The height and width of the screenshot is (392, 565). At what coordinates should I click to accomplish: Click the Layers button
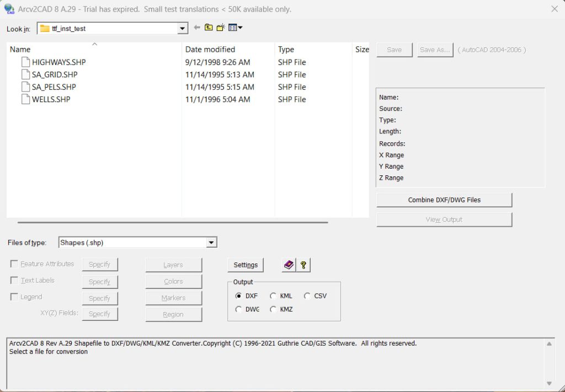173,265
